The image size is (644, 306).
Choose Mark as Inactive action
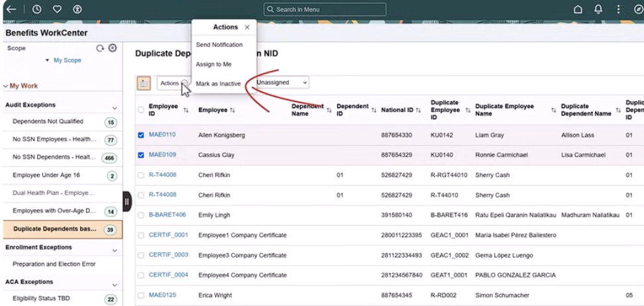tap(218, 84)
